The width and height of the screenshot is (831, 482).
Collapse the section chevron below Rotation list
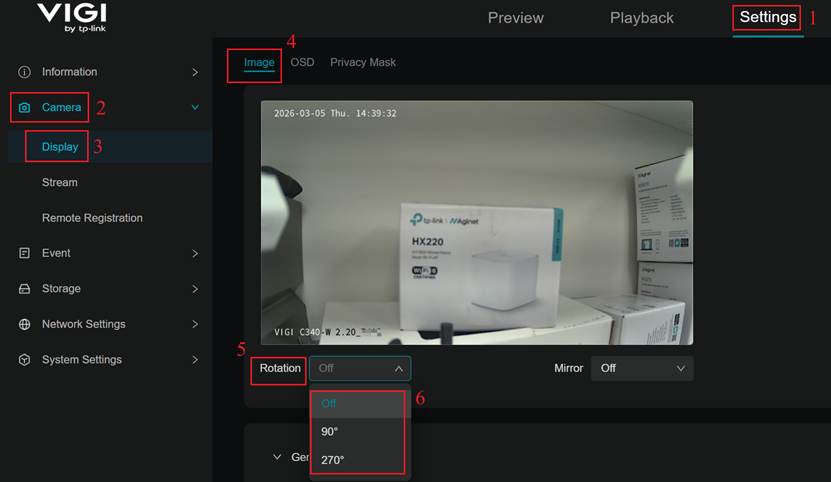[x=277, y=457]
